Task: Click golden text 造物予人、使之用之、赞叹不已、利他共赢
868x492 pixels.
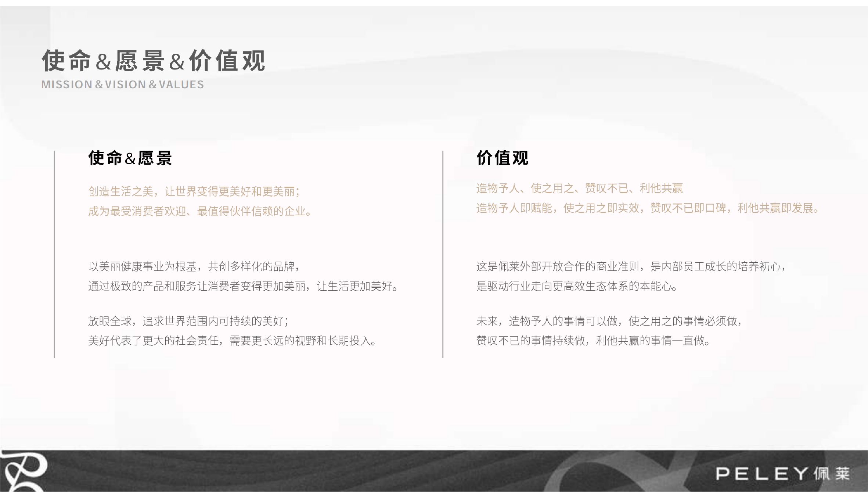Action: coord(579,188)
